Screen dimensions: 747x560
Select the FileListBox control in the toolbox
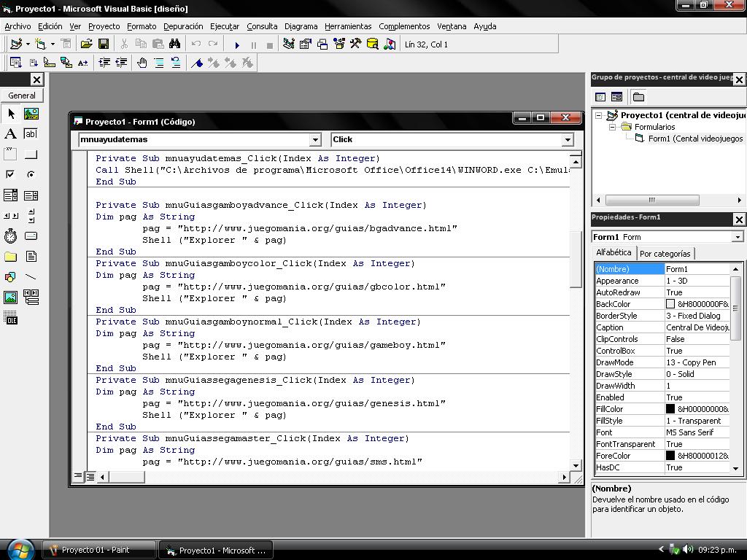pos(31,257)
